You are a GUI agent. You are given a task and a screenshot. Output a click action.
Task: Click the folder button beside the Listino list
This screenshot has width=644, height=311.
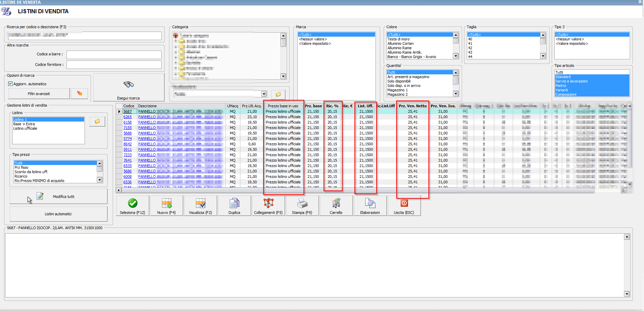[97, 121]
